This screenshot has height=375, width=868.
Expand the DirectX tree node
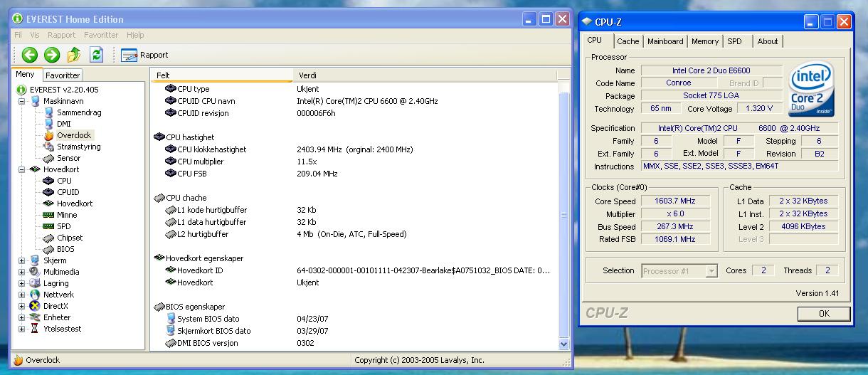(21, 306)
